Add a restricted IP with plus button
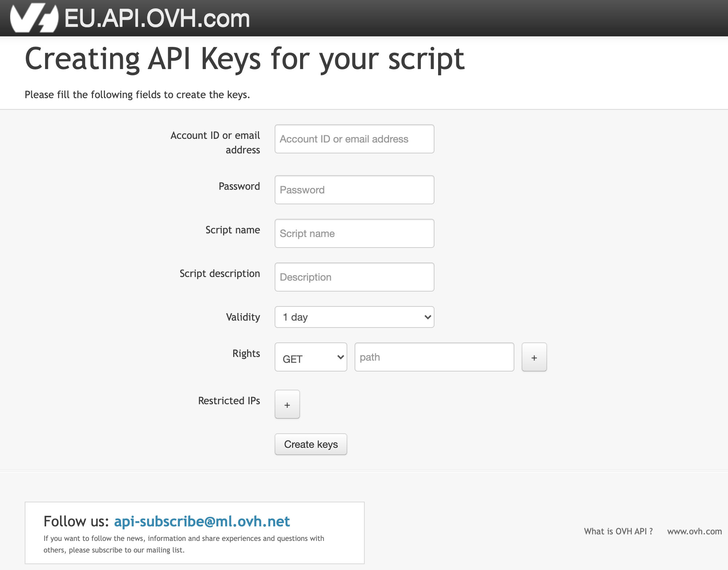The image size is (728, 570). coord(287,405)
